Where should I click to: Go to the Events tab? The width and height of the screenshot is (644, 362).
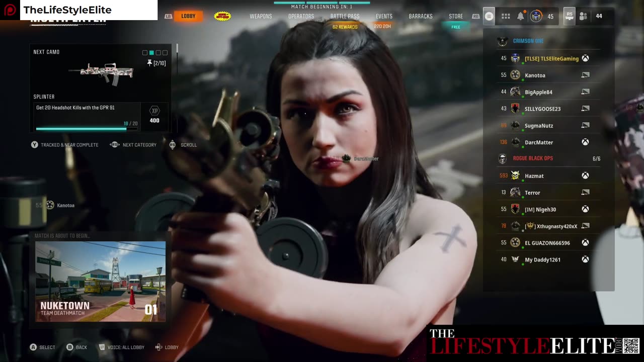tap(384, 16)
